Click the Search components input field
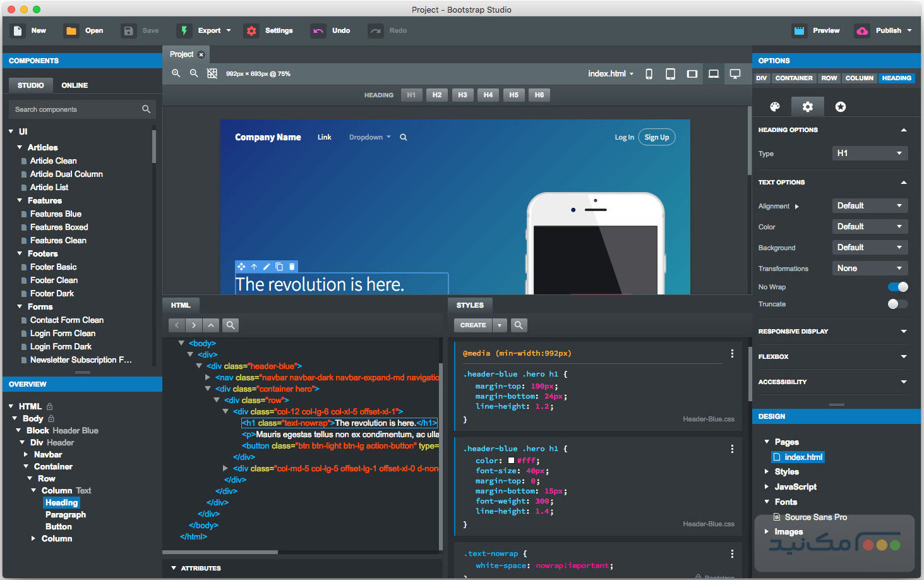The image size is (924, 580). tap(76, 109)
